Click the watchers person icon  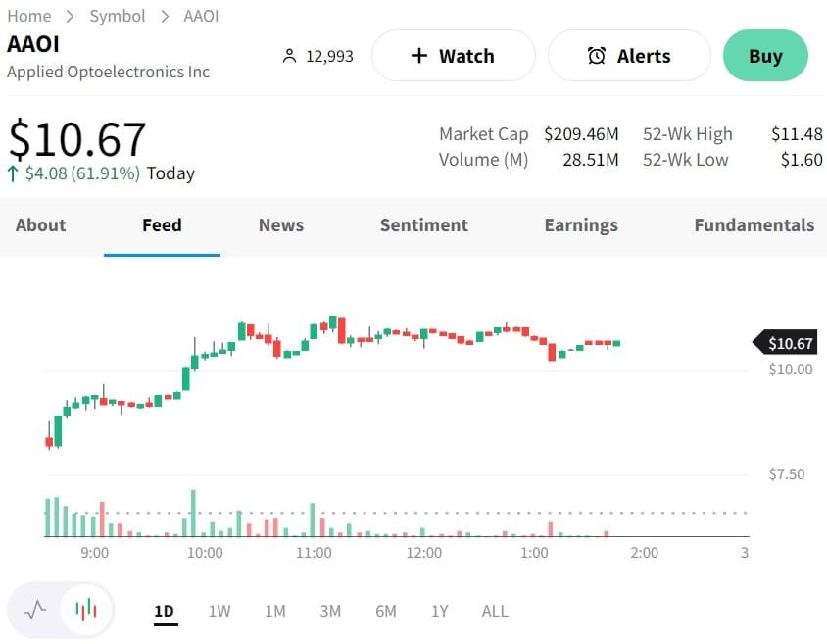coord(289,56)
